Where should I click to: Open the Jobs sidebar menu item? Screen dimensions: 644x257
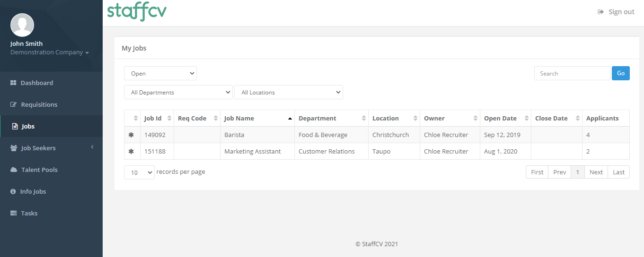[51, 126]
